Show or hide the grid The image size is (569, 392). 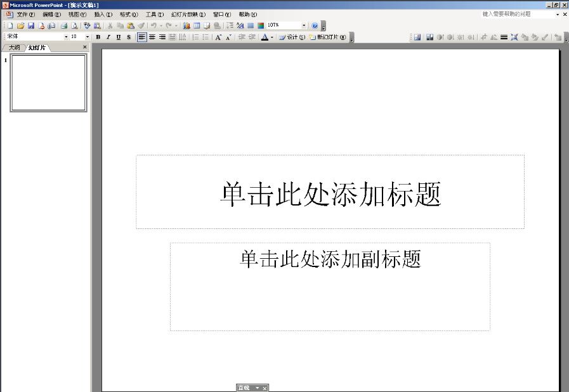tap(251, 25)
